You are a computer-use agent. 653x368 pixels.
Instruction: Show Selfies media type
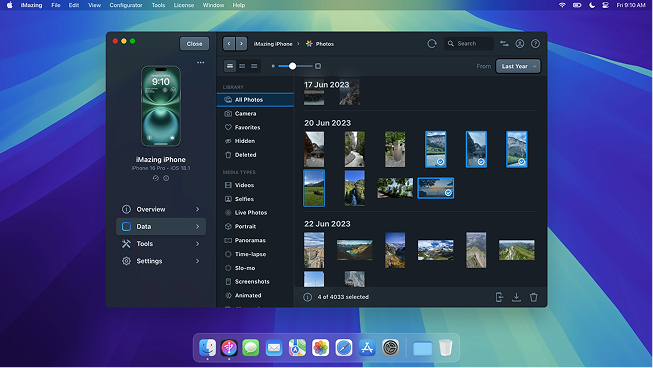pos(255,199)
